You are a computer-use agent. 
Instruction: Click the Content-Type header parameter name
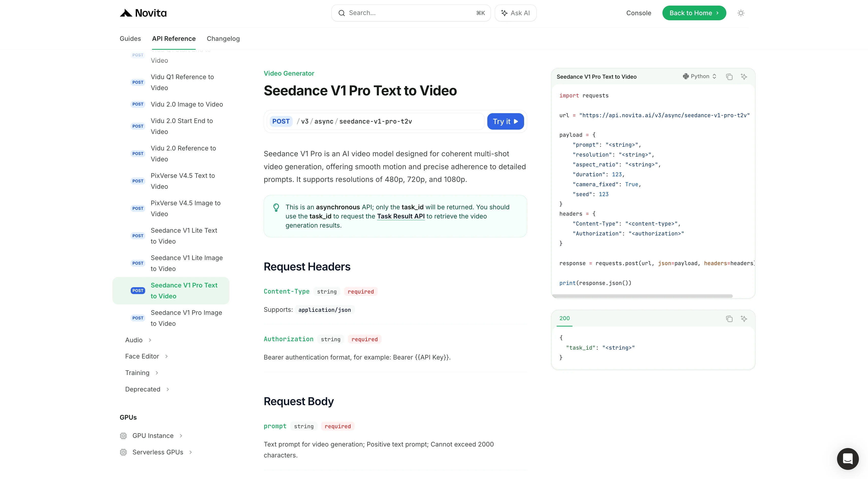(x=286, y=292)
